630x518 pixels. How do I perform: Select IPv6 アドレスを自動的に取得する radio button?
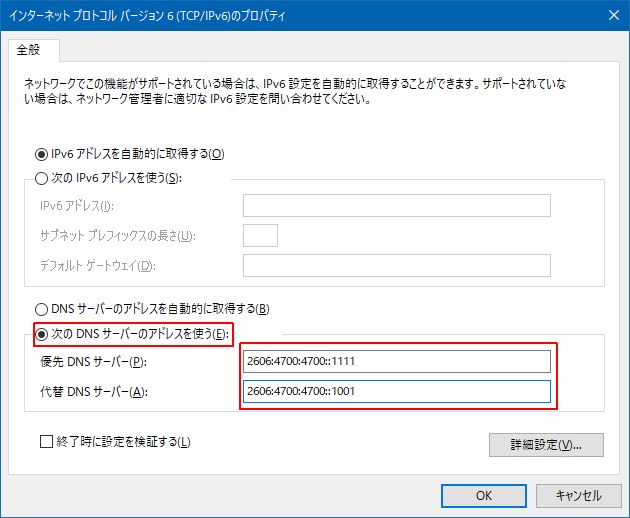pyautogui.click(x=41, y=154)
